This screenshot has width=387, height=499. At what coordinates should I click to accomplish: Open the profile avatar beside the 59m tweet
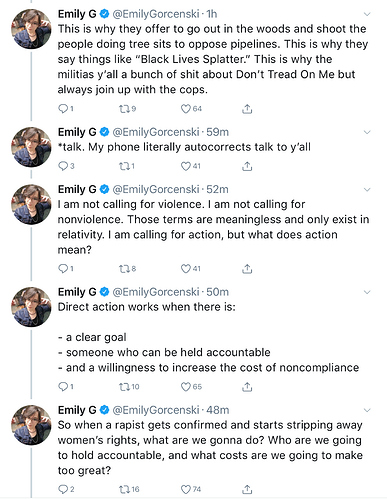[x=31, y=147]
